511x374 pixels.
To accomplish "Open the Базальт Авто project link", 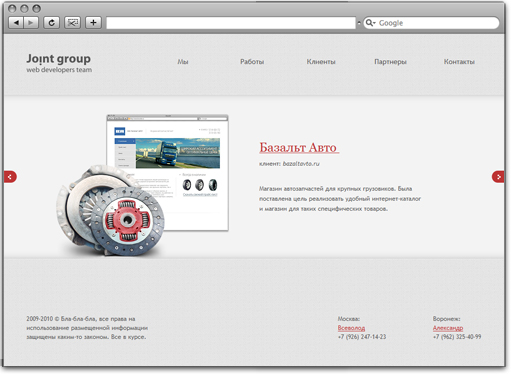I will tap(299, 147).
